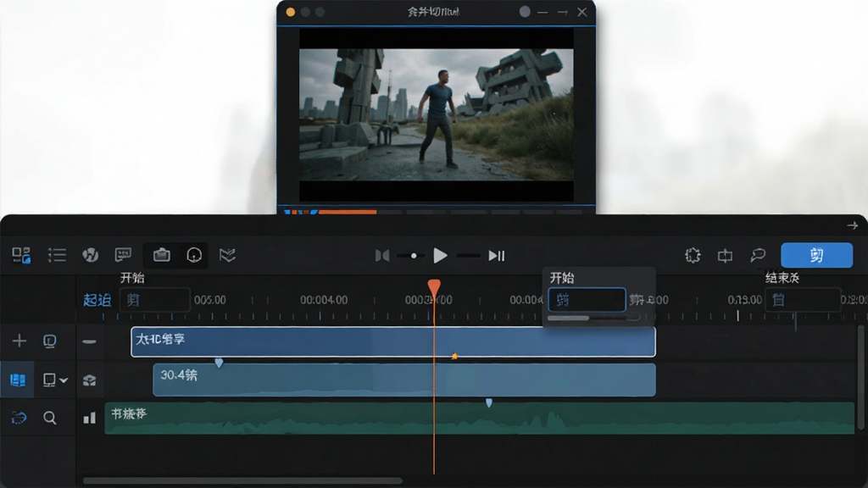Screen dimensions: 868x488
Task: Click the round globe-like toolbar icon
Action: [x=90, y=255]
